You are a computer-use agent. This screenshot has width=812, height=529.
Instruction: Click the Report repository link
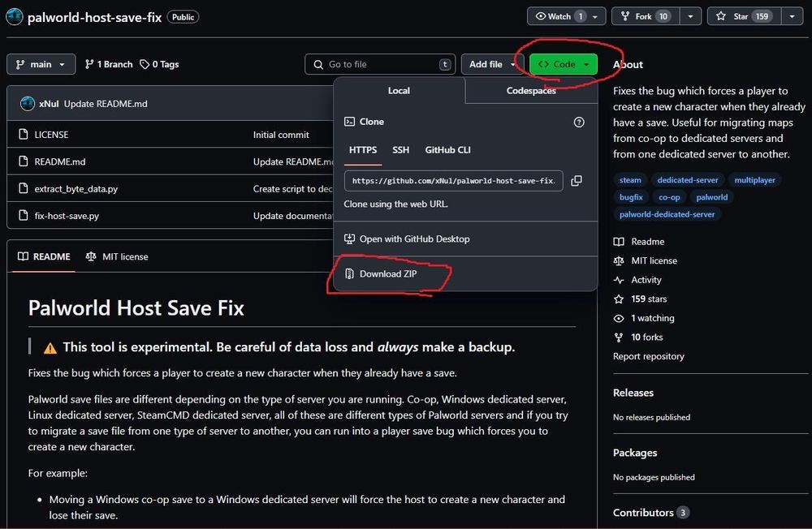click(648, 356)
